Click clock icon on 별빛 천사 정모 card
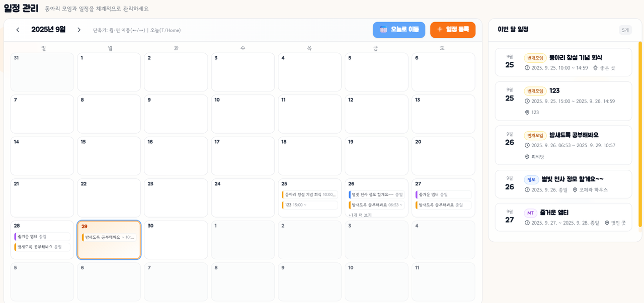Image resolution: width=644 pixels, height=303 pixels. point(527,190)
